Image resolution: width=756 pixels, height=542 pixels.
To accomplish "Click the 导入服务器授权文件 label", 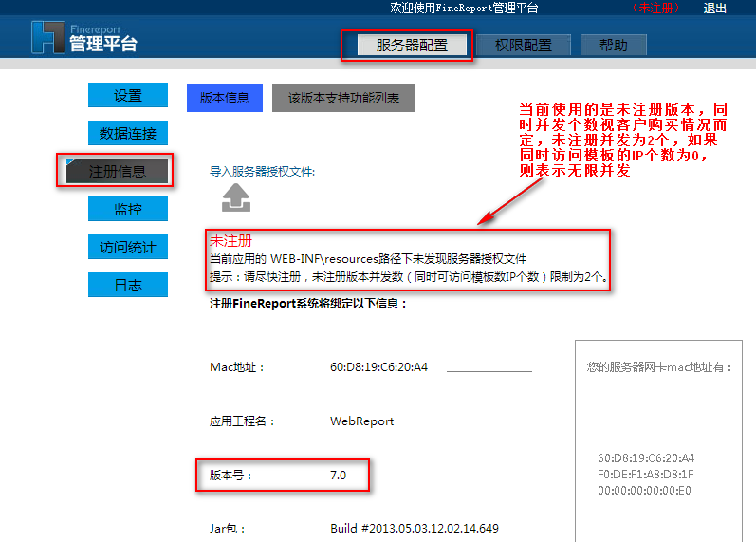I will click(x=262, y=172).
